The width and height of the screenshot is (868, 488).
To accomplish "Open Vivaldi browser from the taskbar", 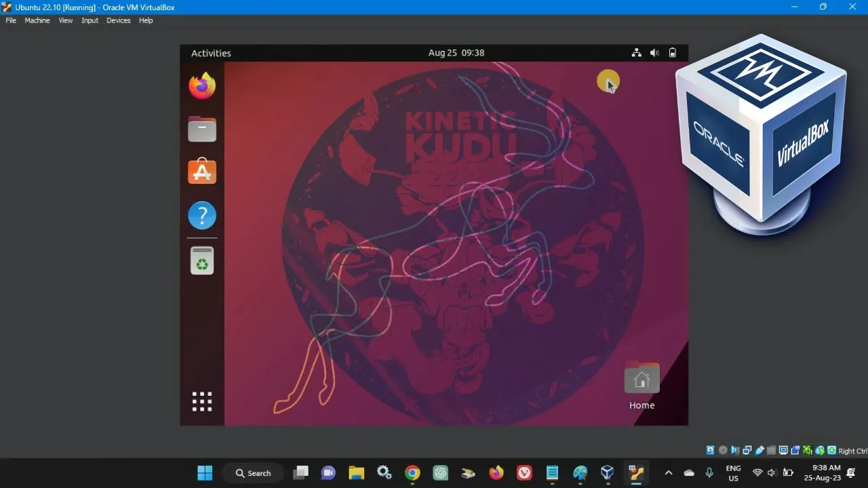I will click(x=524, y=472).
